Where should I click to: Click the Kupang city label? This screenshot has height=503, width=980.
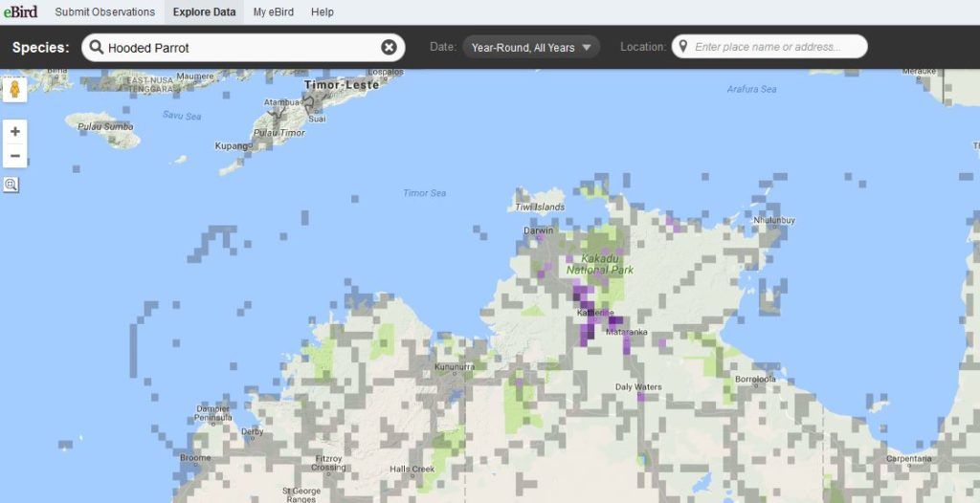tap(231, 145)
